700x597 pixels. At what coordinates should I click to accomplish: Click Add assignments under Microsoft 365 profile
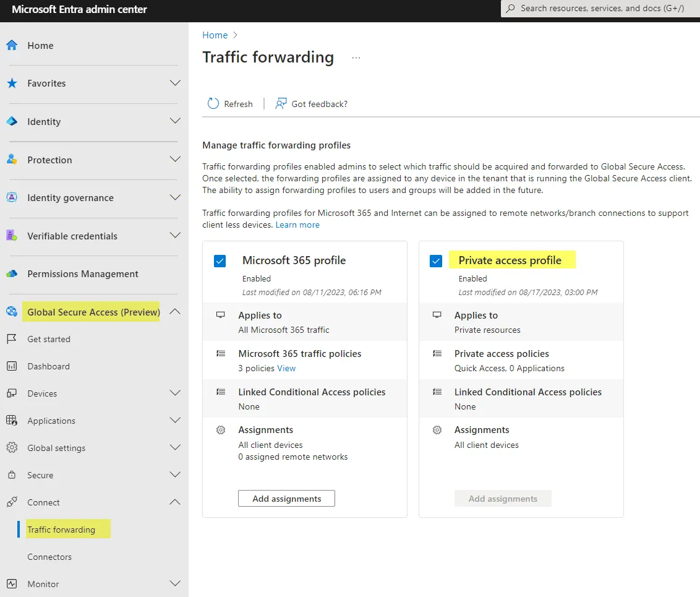point(286,499)
